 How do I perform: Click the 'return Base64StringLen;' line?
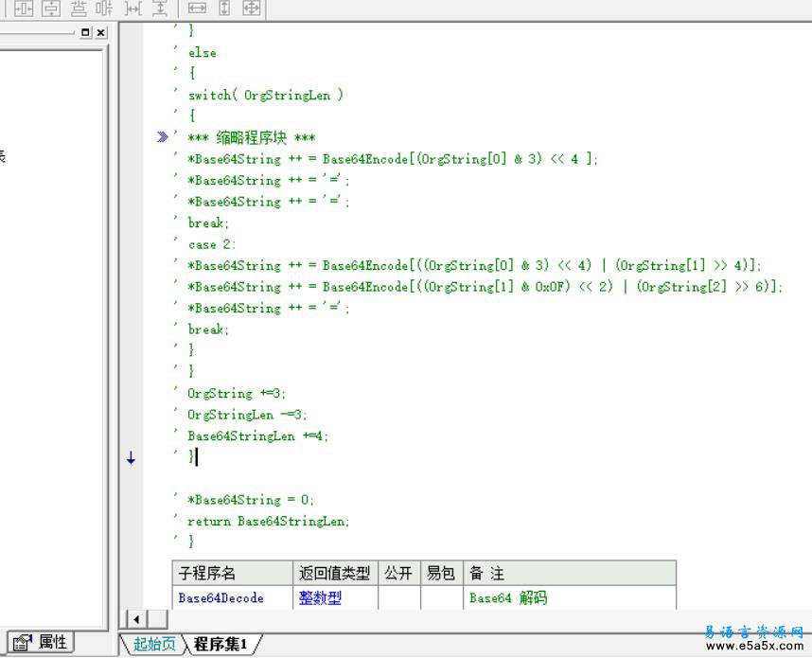click(268, 522)
